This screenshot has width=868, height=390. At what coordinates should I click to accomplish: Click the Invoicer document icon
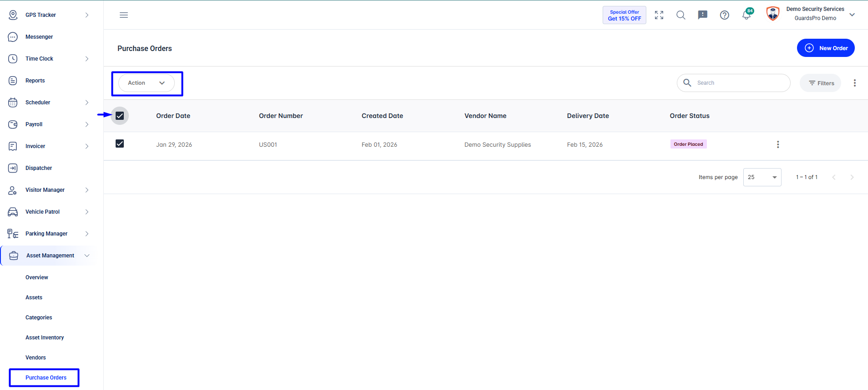(x=13, y=146)
